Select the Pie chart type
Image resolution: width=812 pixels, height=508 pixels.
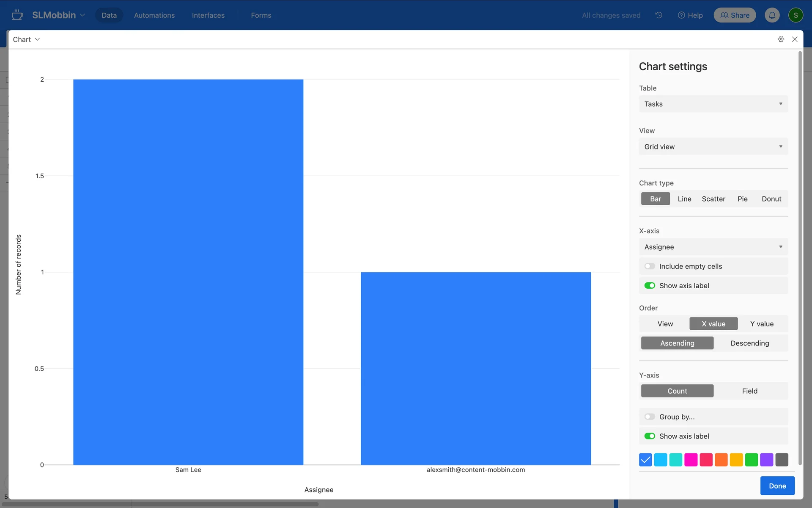click(x=742, y=199)
